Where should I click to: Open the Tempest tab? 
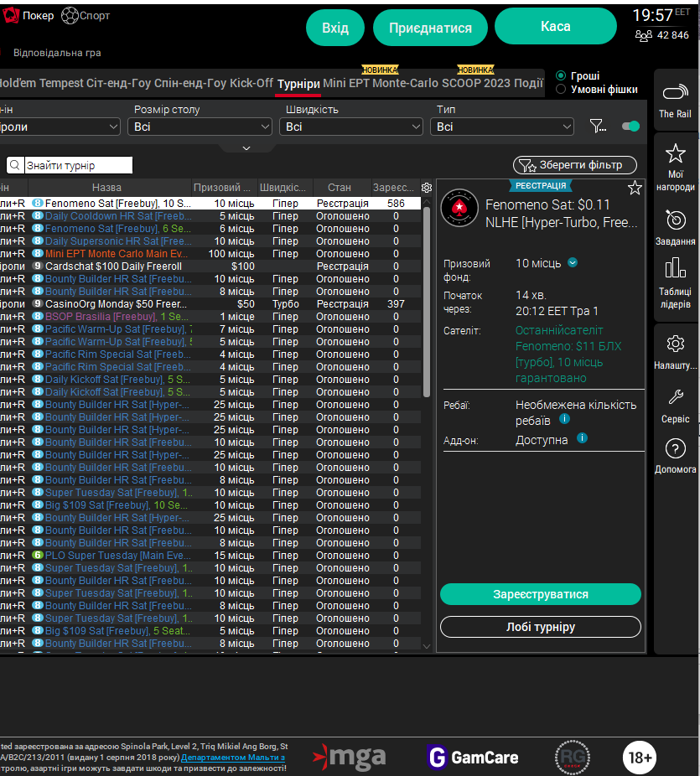pos(61,83)
